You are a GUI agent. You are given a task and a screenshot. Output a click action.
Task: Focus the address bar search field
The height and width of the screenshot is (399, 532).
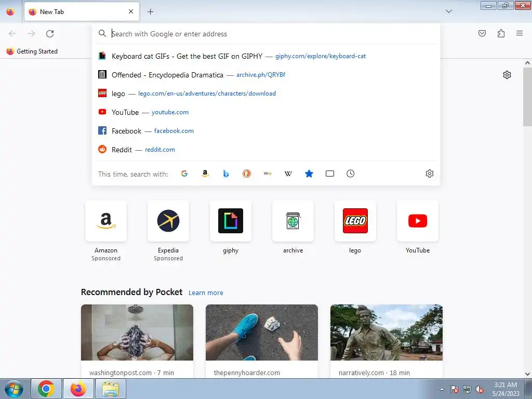pyautogui.click(x=266, y=34)
